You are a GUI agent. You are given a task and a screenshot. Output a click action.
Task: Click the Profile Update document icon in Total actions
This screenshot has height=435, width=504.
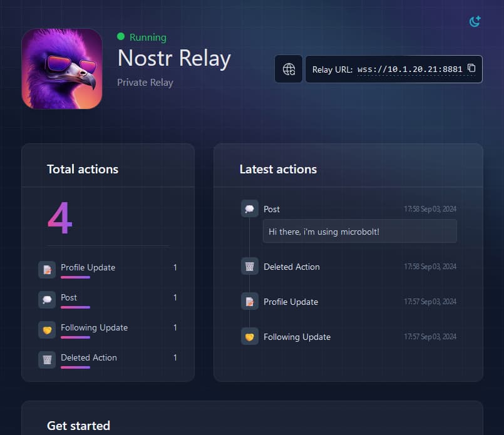47,270
